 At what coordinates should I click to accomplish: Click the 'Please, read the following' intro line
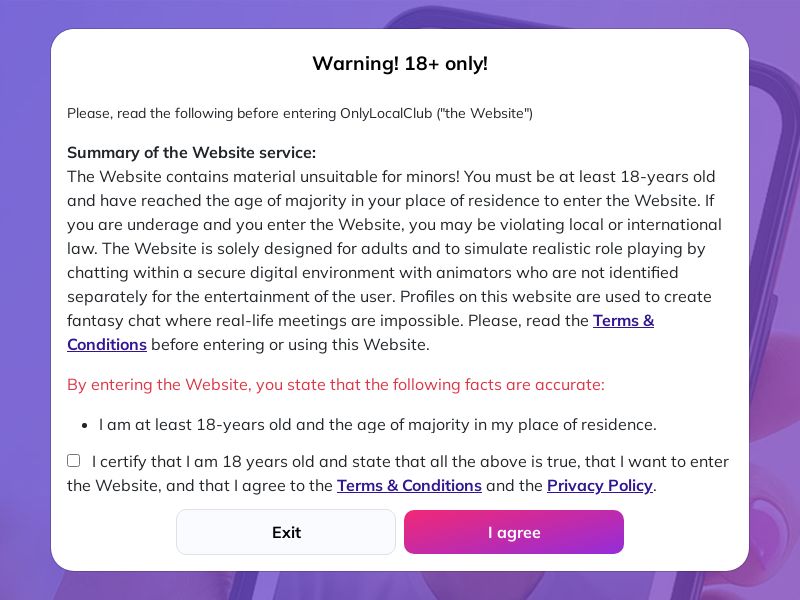coord(300,113)
